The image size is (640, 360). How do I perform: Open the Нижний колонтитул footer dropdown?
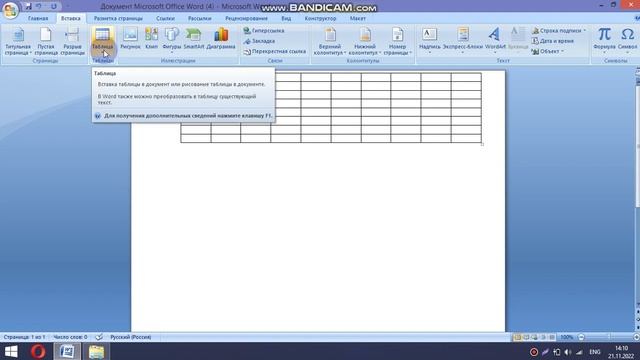tap(364, 41)
